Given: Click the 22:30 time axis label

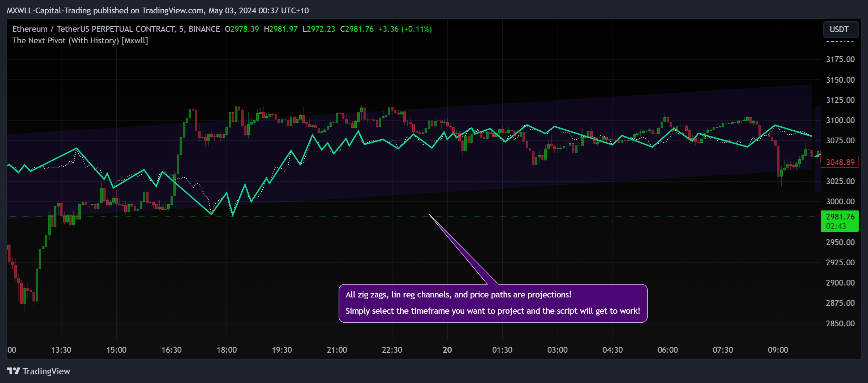Looking at the screenshot, I should point(392,350).
